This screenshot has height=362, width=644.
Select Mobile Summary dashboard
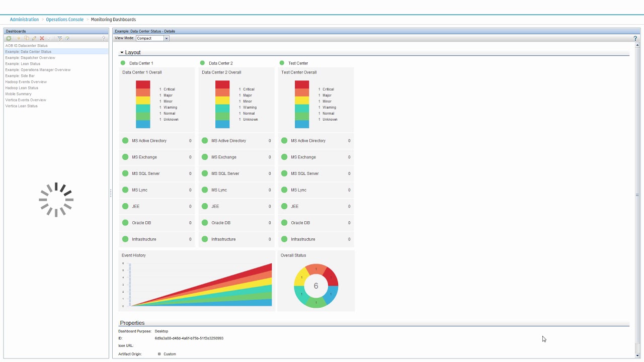(56, 94)
